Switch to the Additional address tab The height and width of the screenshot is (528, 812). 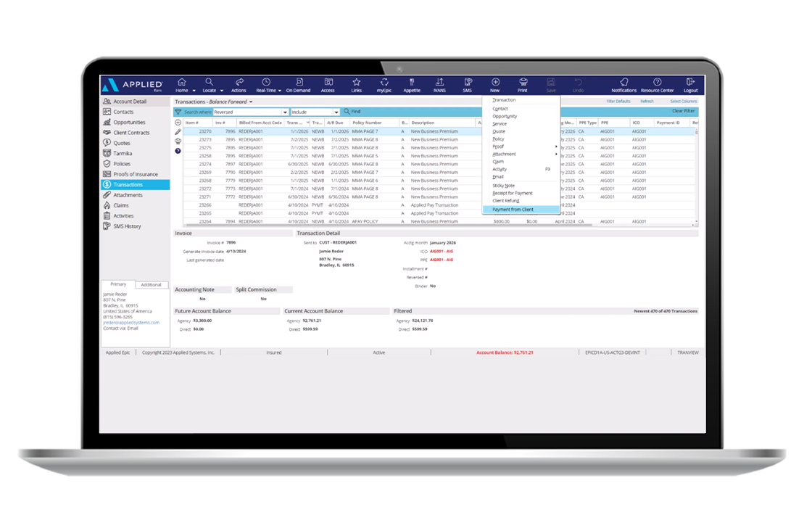pyautogui.click(x=151, y=285)
